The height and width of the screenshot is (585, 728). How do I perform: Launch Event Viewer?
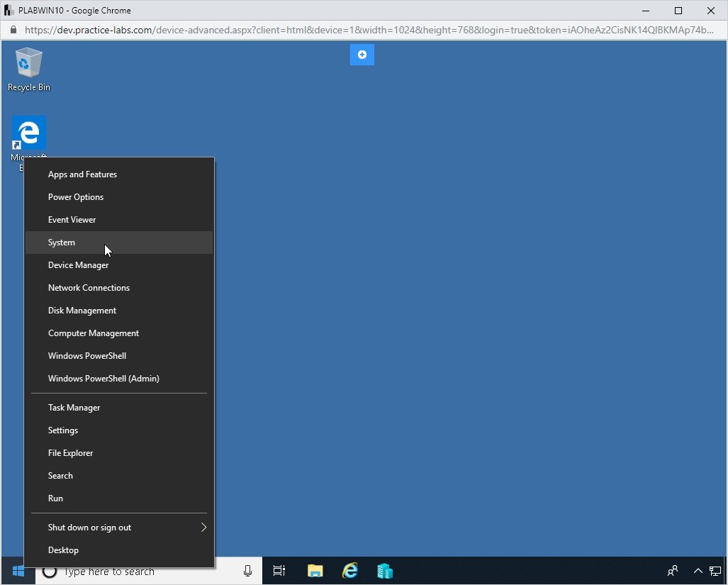point(119,220)
